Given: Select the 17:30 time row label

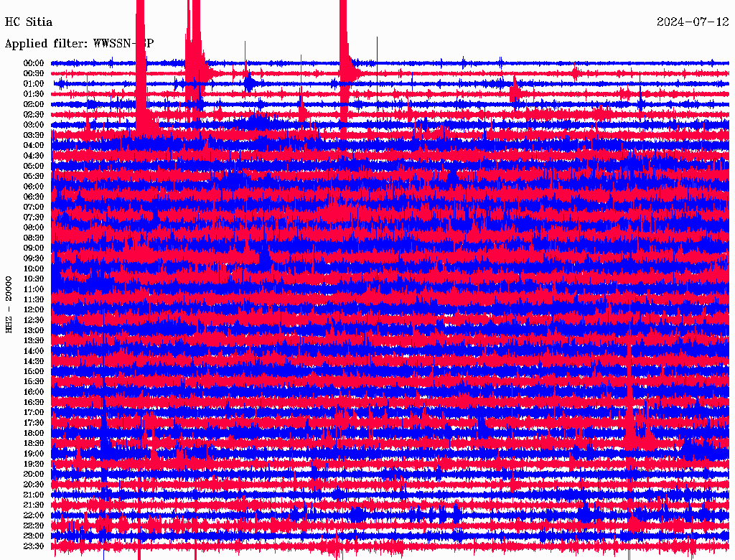Looking at the screenshot, I should coord(34,423).
